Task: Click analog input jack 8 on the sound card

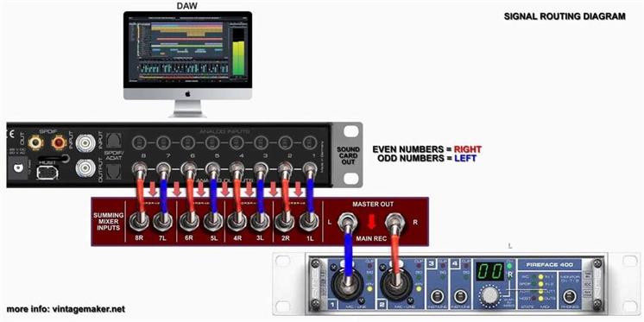Action: point(138,142)
